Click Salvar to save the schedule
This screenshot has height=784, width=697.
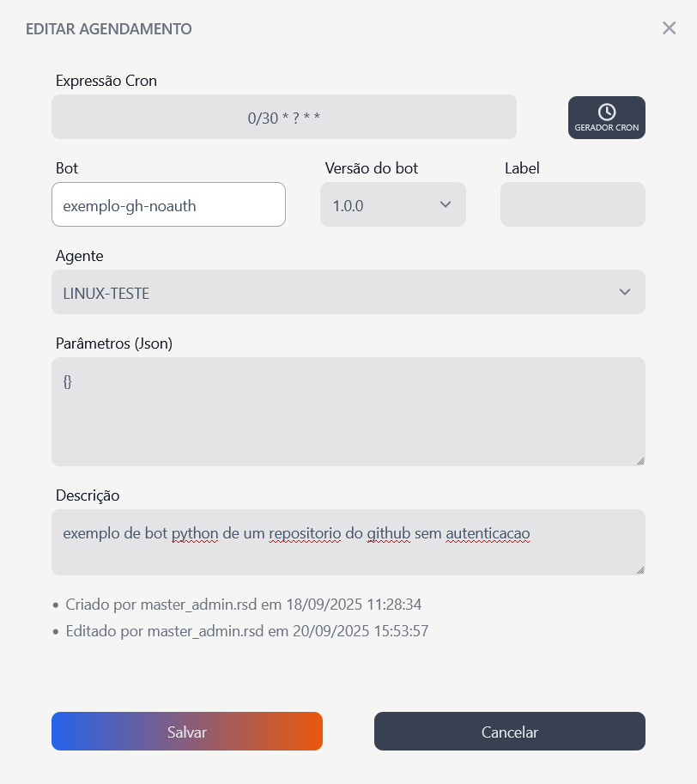186,731
